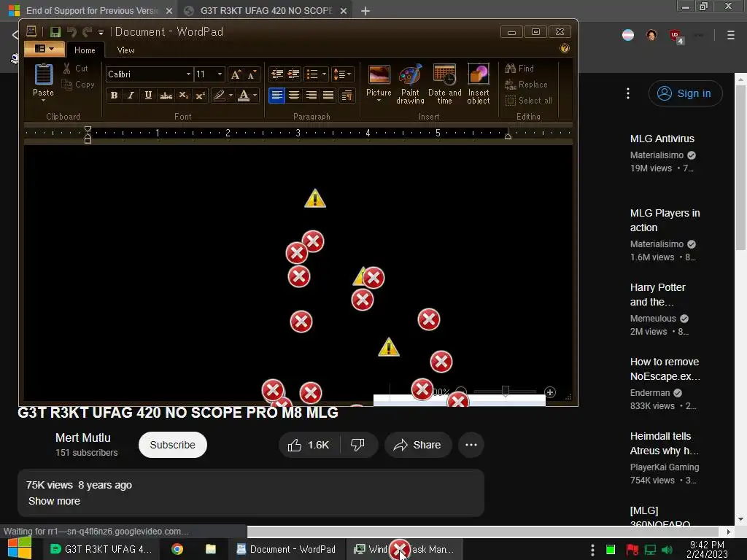Open the line spacing dropdown
Screen dimensions: 747x560
click(x=342, y=74)
